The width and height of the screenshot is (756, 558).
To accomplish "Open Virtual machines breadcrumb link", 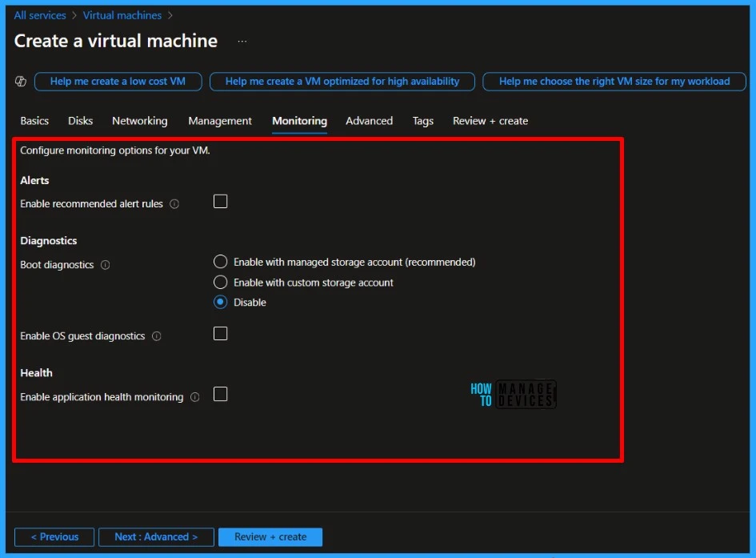I will pos(122,15).
